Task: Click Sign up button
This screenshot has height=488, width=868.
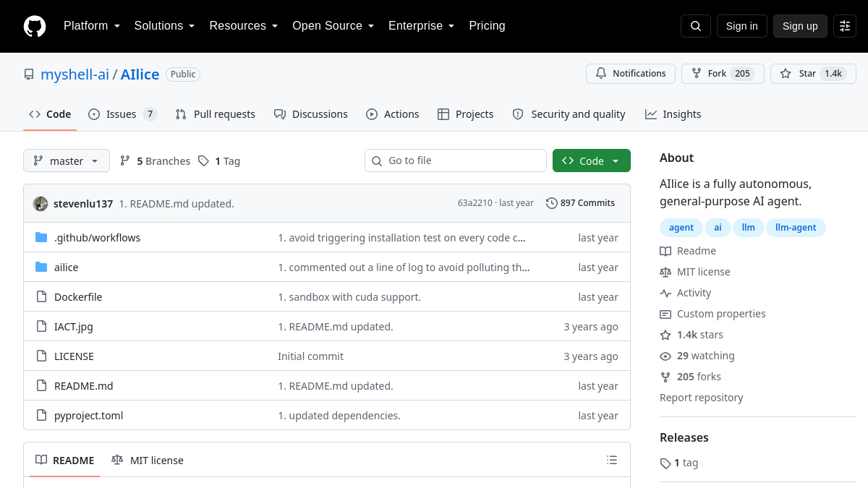Action: pos(800,26)
